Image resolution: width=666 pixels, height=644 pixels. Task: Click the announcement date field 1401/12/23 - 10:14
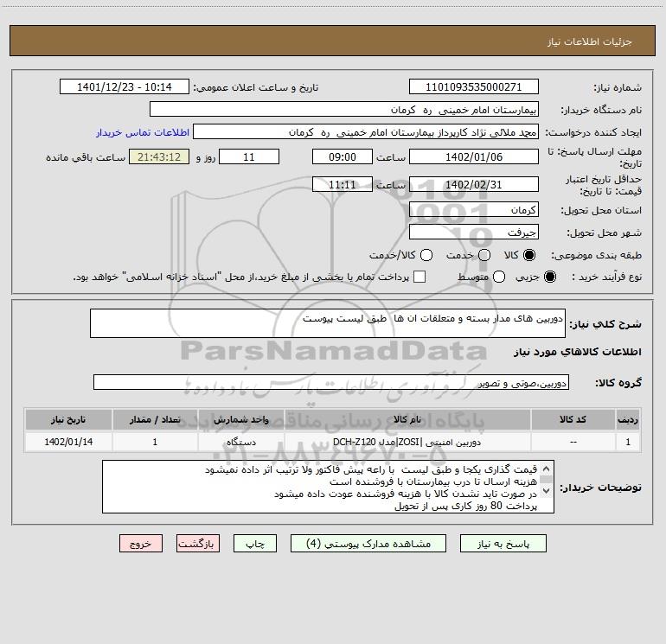coord(125,86)
